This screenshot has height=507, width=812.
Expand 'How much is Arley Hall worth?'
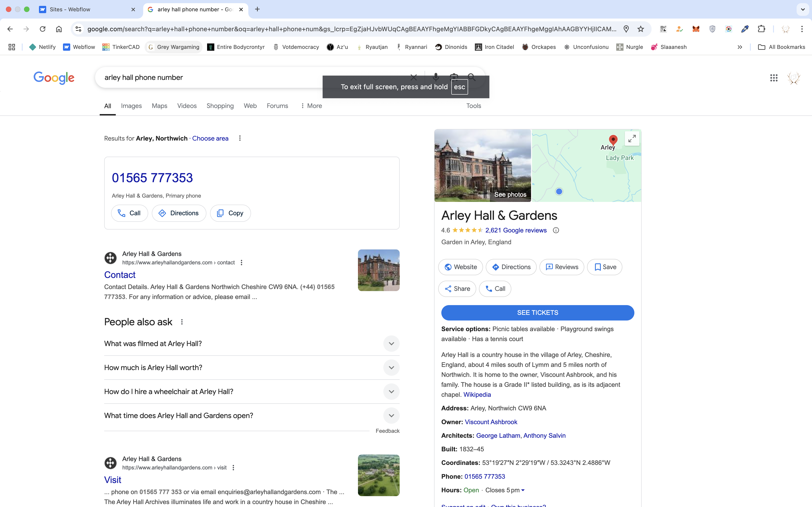click(391, 368)
